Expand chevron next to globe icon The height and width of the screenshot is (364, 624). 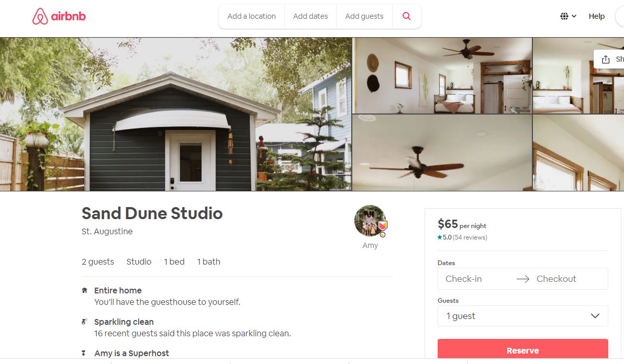click(574, 16)
